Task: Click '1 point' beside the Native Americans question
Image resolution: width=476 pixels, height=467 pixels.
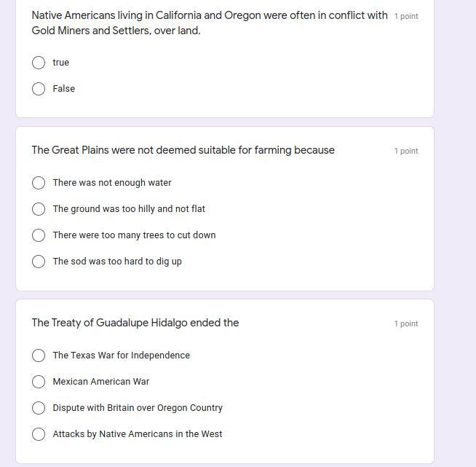Action: click(x=406, y=16)
